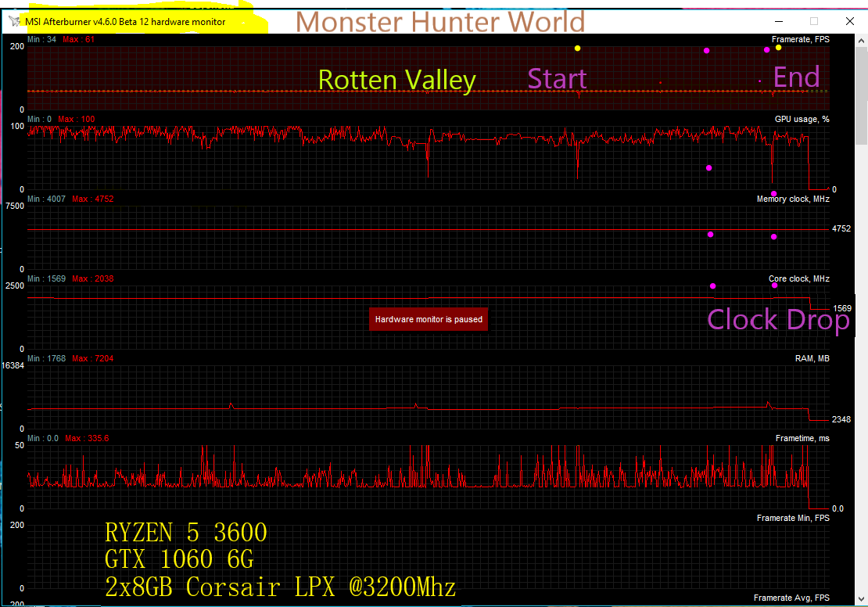This screenshot has height=607, width=868.
Task: Click the window title 'MSI Afterburner v4.6.0 Beta 12 hardware monitor'
Action: pyautogui.click(x=125, y=22)
